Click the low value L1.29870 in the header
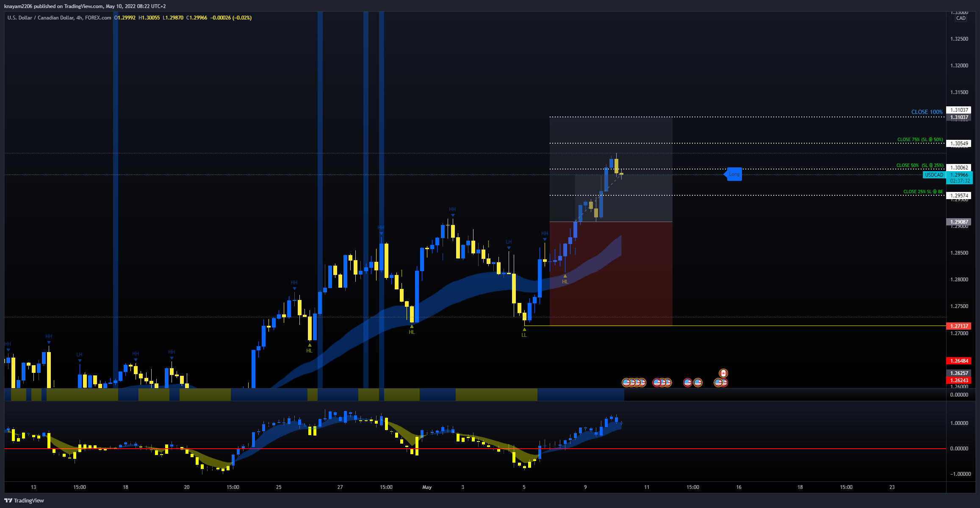 173,18
